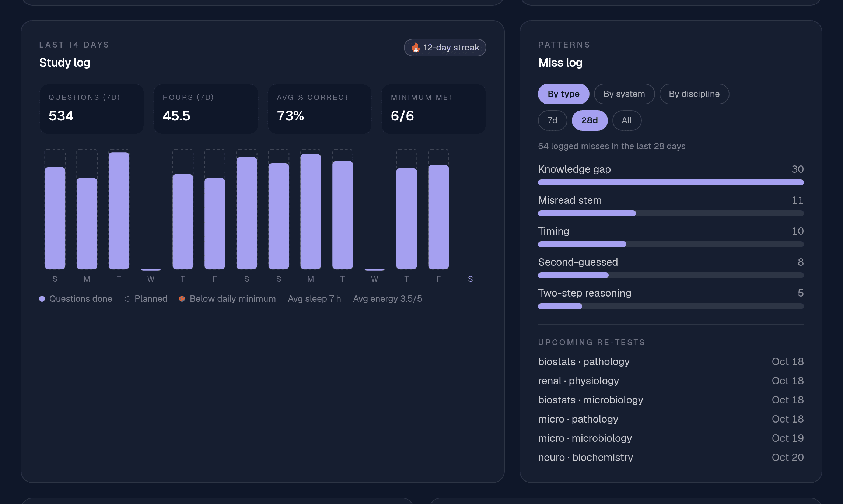
Task: Click the Knowledge gap label
Action: point(574,169)
